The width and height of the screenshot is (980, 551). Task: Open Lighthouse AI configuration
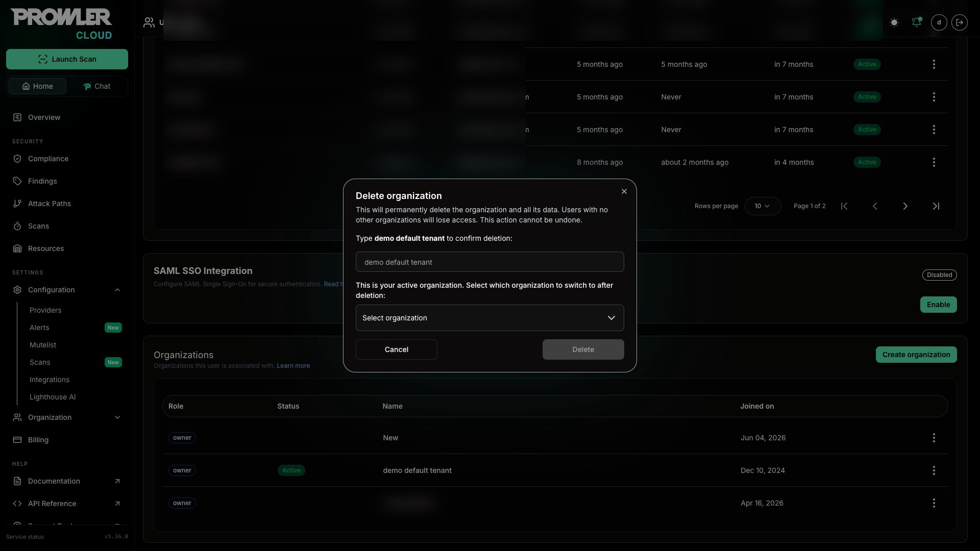pyautogui.click(x=53, y=397)
